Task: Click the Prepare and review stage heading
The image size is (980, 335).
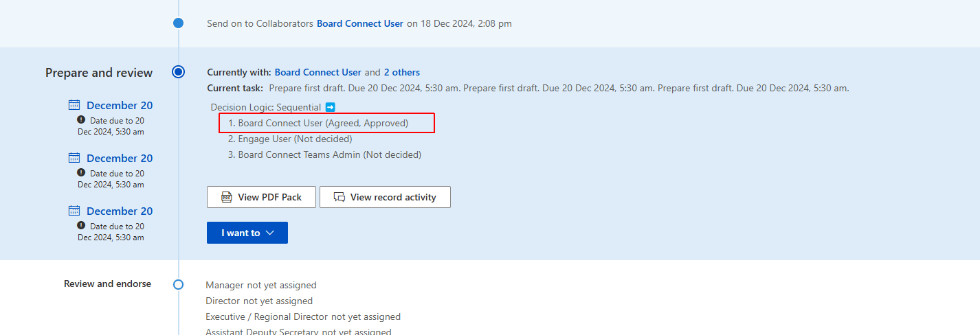Action: click(x=99, y=72)
